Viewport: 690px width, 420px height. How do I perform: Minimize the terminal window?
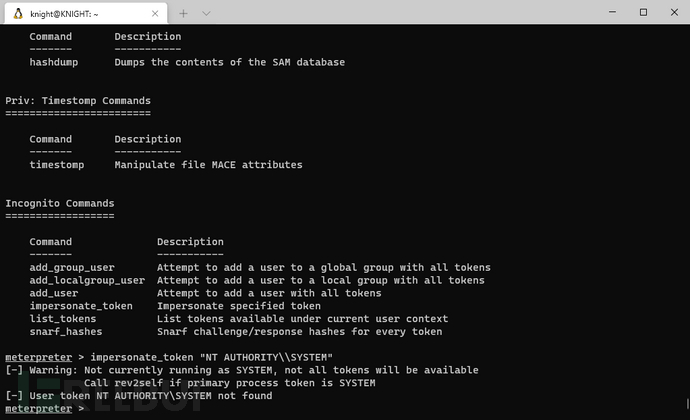tap(612, 12)
